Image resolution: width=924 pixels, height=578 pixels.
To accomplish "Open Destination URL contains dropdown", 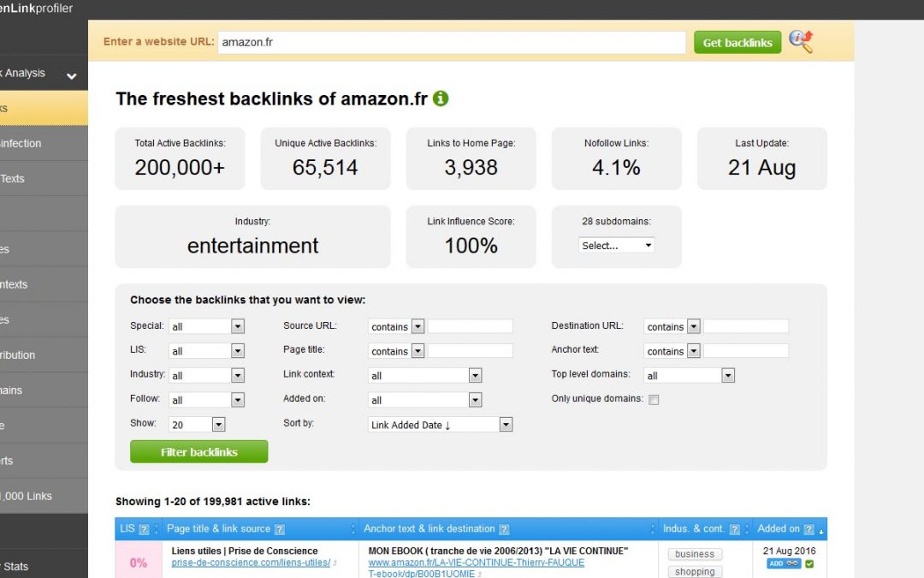I will [x=672, y=326].
